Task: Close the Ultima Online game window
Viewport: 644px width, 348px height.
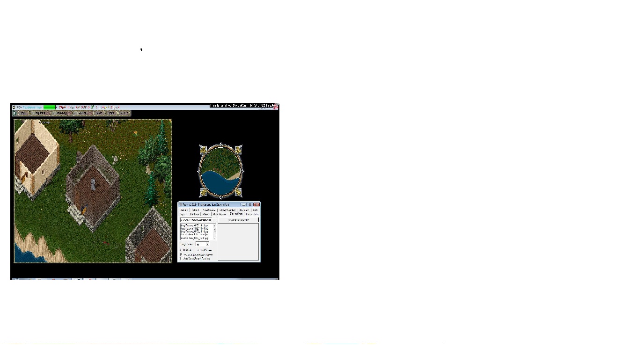Action: point(276,107)
